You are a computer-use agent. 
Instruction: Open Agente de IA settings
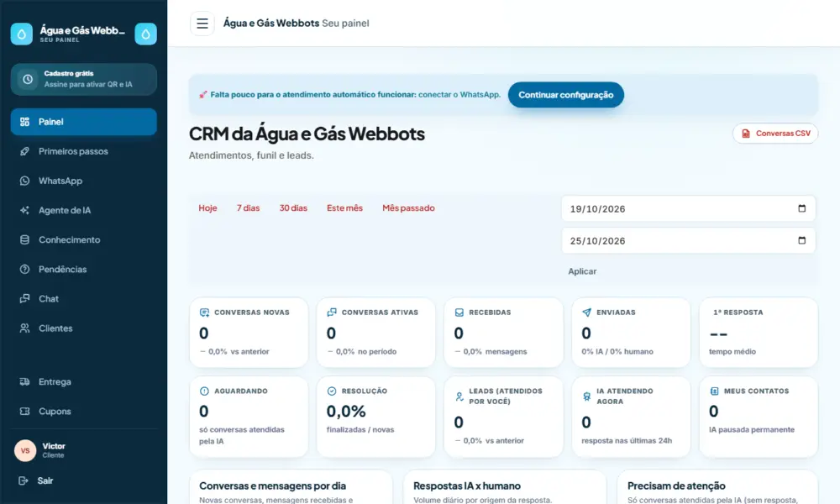[x=83, y=210]
